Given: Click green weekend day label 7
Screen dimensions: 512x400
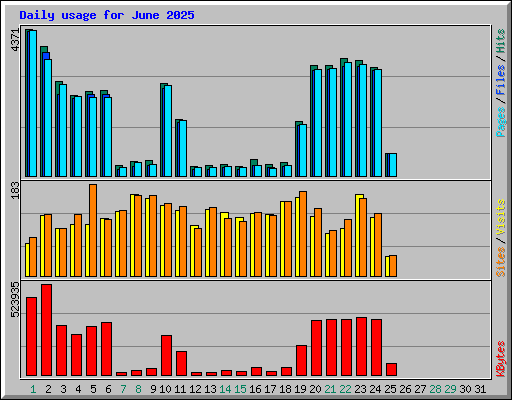Looking at the screenshot, I should (x=123, y=389).
